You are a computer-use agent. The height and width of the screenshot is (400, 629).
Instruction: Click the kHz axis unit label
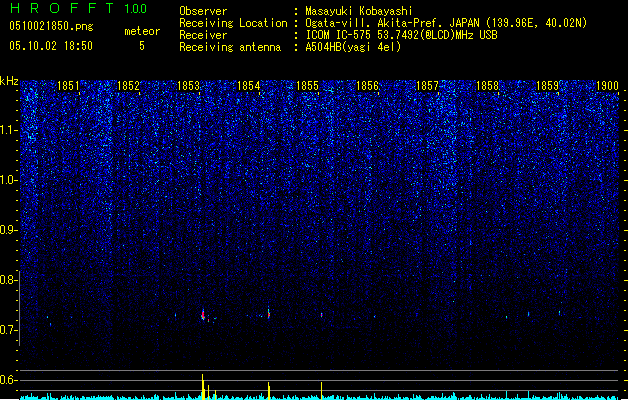coord(9,81)
